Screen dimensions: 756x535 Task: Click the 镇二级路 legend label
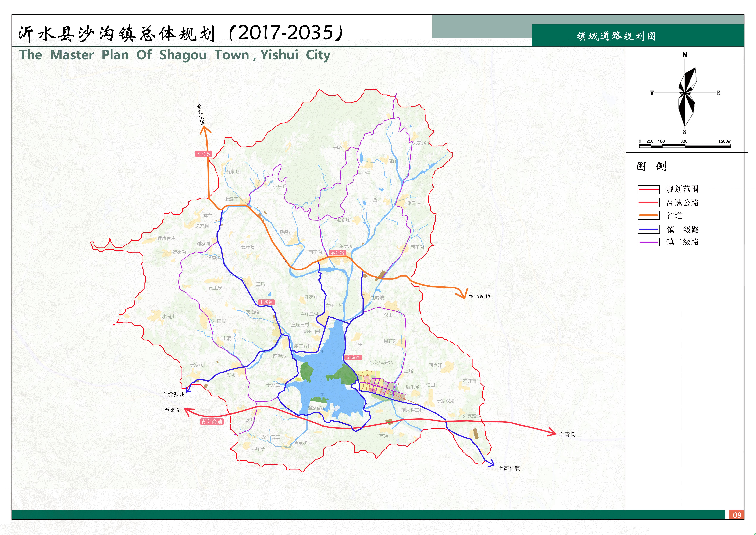click(683, 242)
